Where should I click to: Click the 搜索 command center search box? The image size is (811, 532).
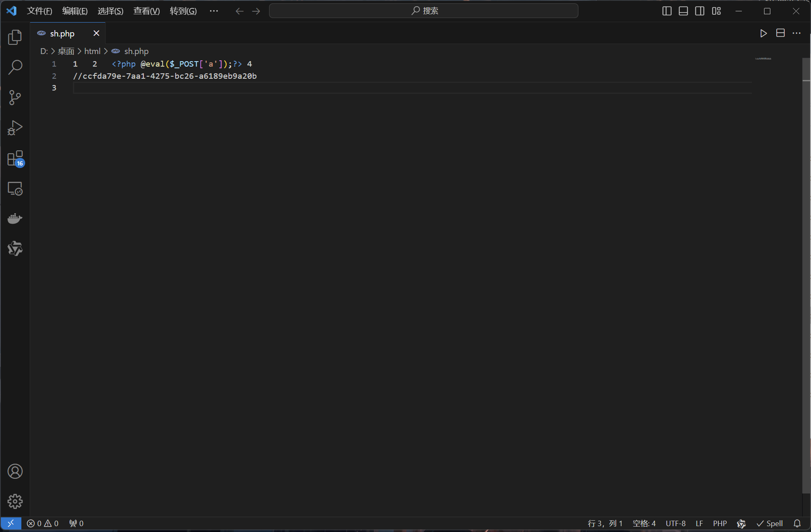(423, 11)
